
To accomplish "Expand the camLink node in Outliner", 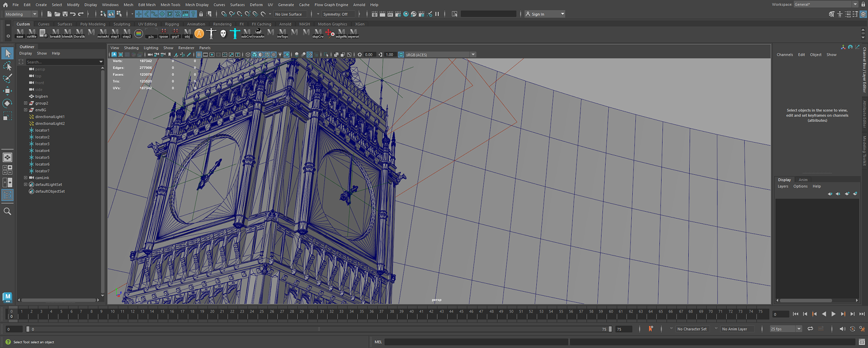I will (26, 178).
